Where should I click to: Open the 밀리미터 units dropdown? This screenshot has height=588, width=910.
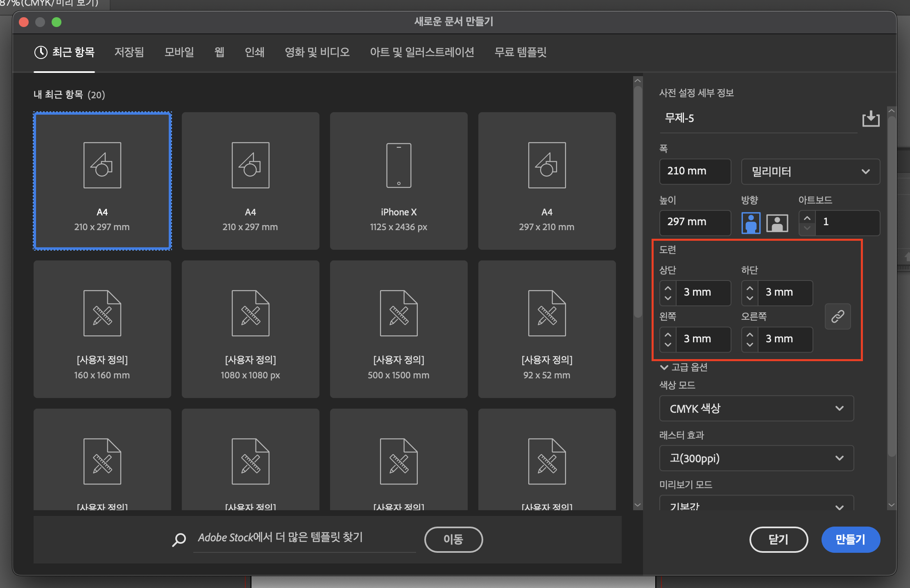(x=810, y=172)
